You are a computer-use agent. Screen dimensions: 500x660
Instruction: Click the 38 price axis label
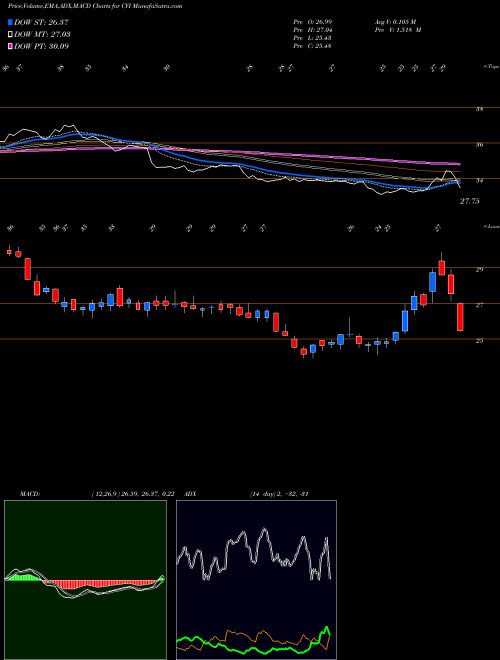pyautogui.click(x=479, y=109)
